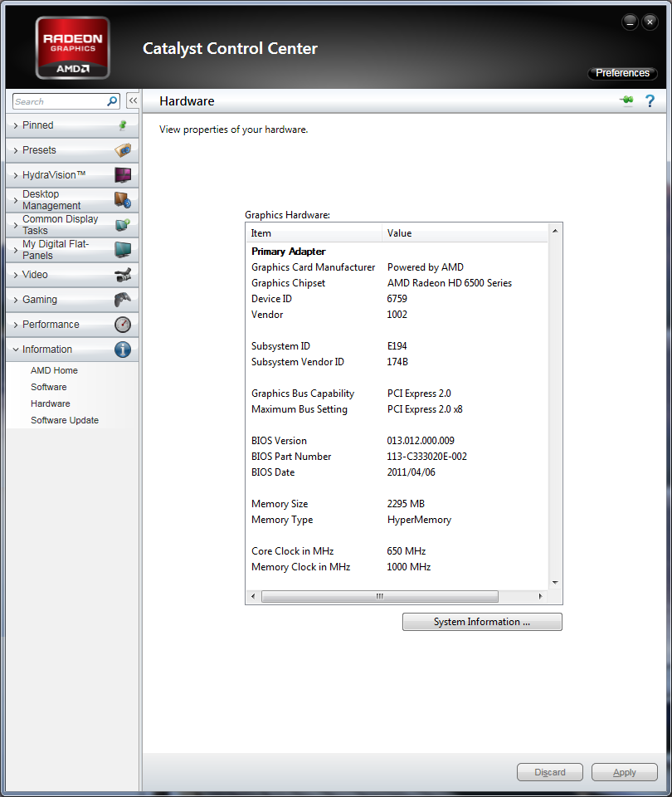Click the scroll down arrow
The image size is (672, 797).
point(555,583)
